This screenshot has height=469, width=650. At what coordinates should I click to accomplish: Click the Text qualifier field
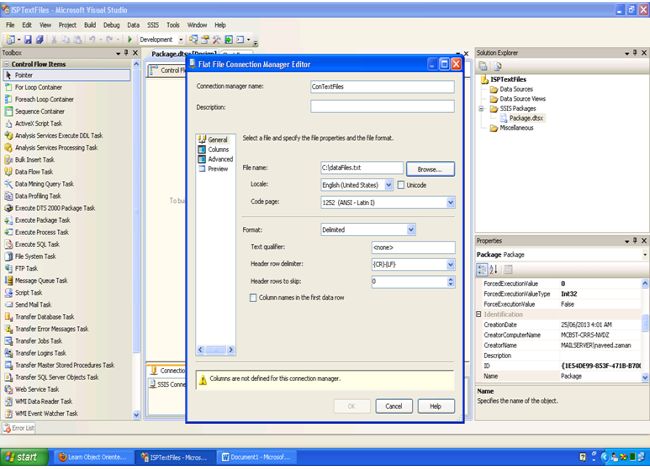coord(413,247)
